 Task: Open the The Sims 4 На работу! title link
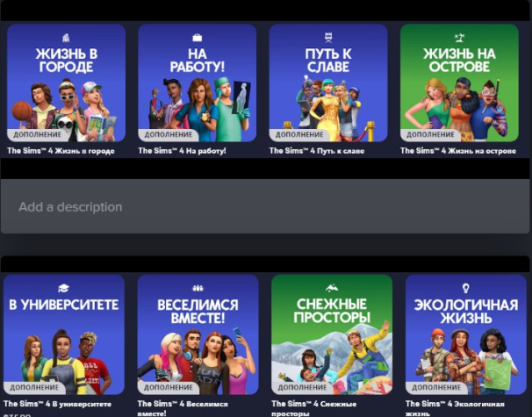click(182, 151)
